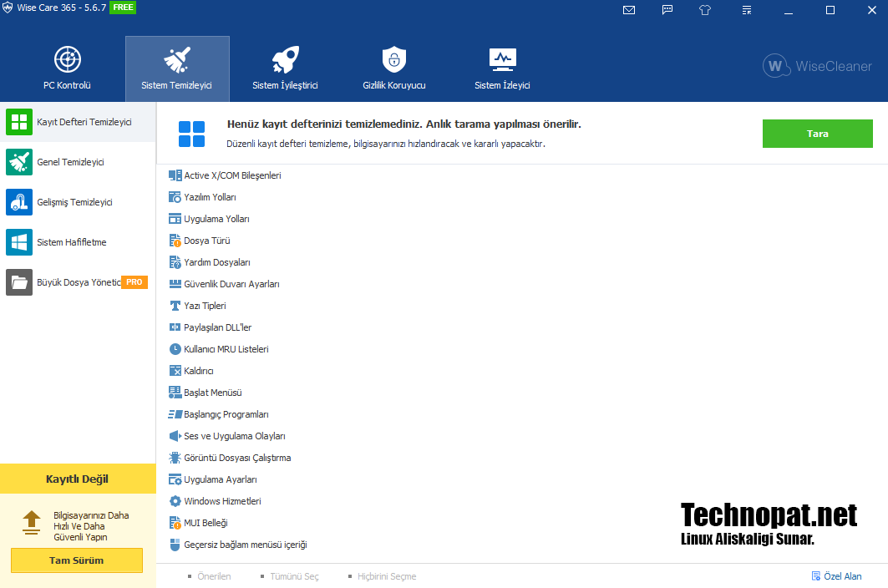Click the Yazı Tipleri icon
Image resolution: width=888 pixels, height=588 pixels.
tap(175, 306)
